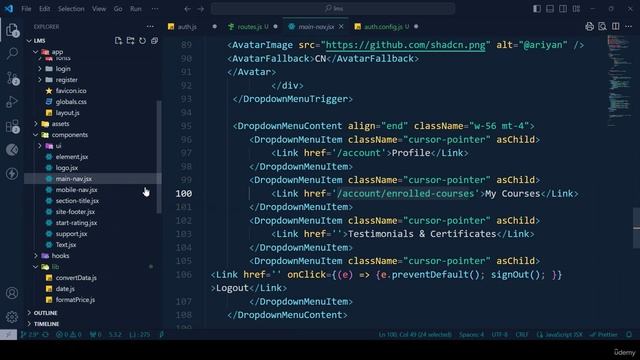The width and height of the screenshot is (640, 360).
Task: Click Spaces: 4 indentation setting
Action: point(471,334)
